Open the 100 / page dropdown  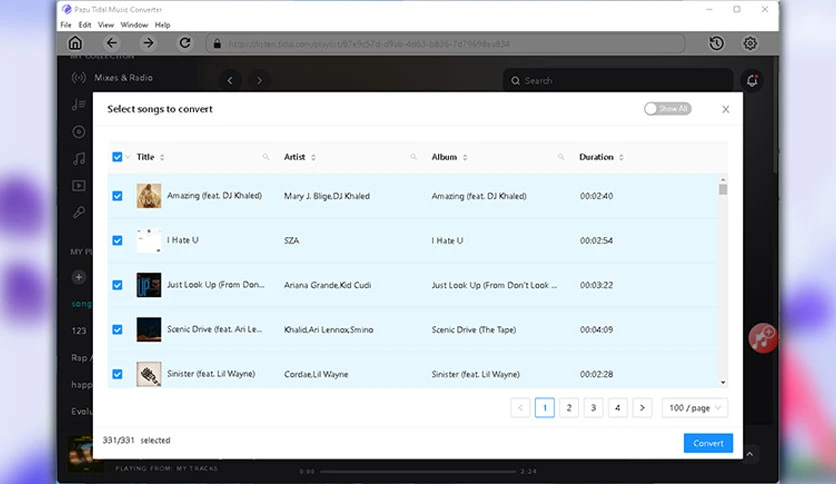pos(695,408)
